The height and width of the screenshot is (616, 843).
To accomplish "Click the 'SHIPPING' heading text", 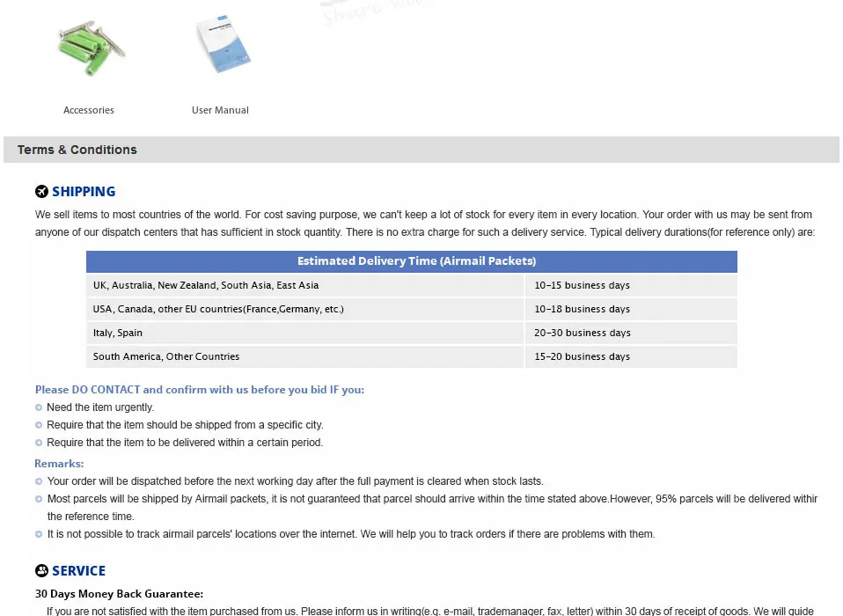I will 84,191.
